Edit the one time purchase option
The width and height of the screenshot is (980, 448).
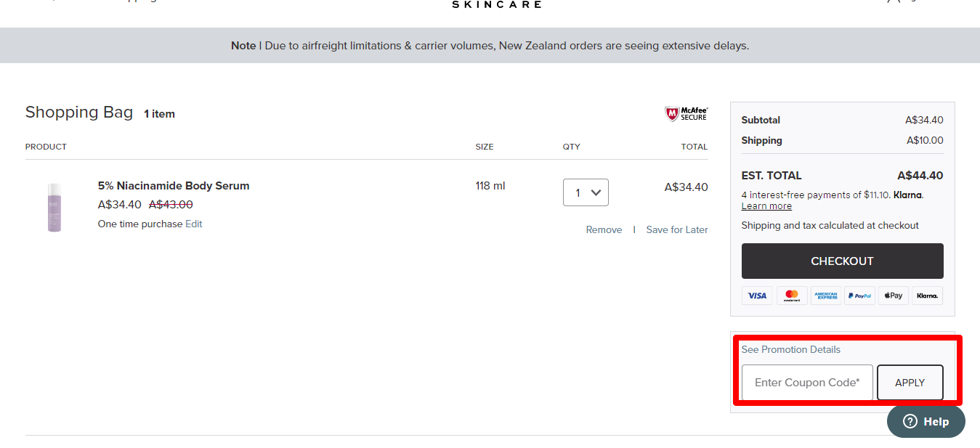[x=194, y=224]
